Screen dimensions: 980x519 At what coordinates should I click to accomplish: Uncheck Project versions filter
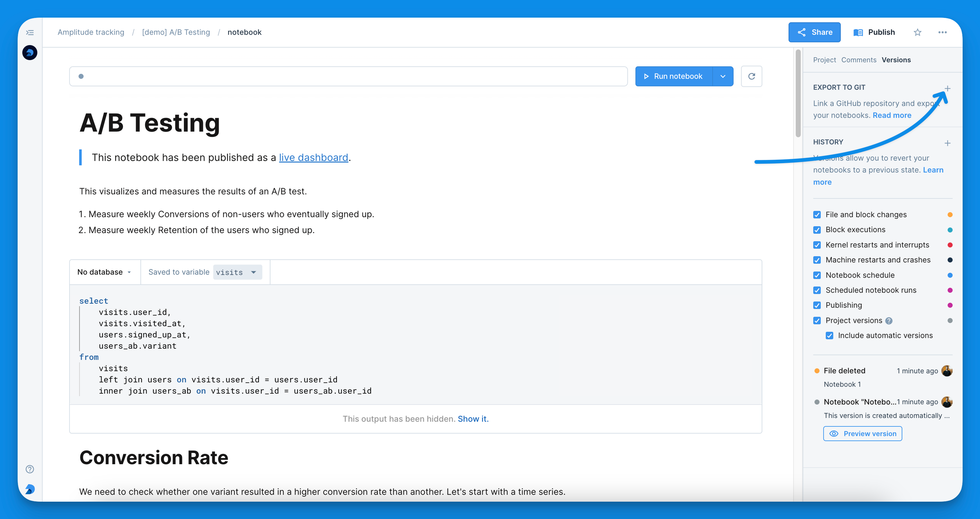(x=817, y=321)
